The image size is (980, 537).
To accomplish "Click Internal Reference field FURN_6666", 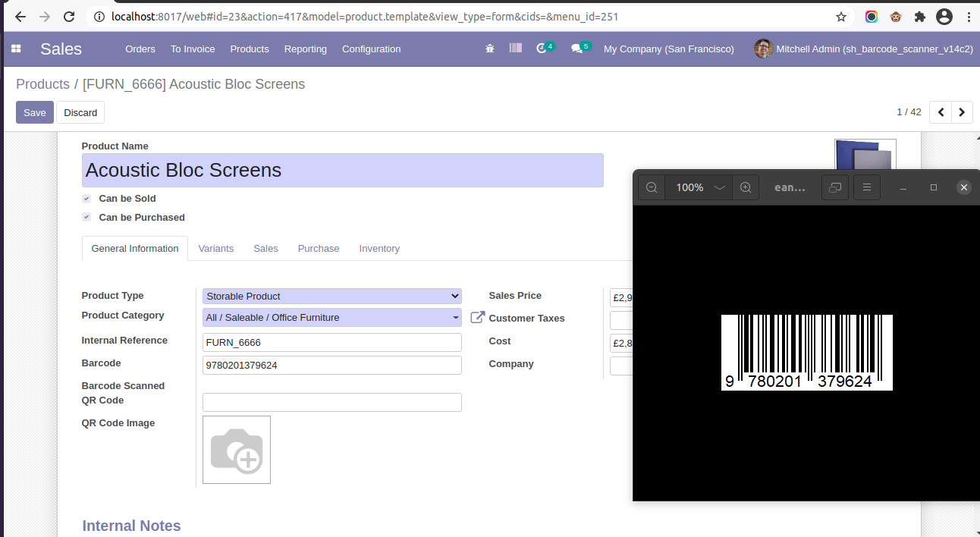I will 332,342.
